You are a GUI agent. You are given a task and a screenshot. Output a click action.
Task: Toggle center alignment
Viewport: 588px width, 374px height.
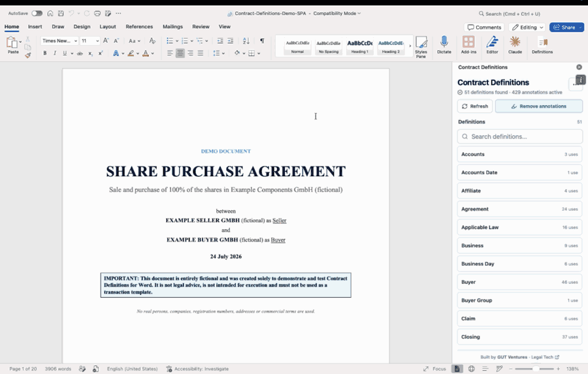[x=180, y=54]
